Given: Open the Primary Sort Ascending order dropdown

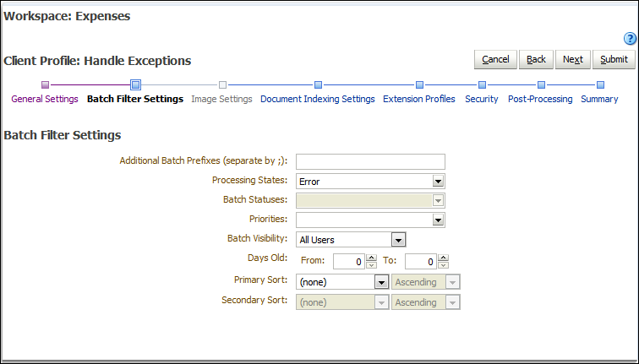Looking at the screenshot, I should point(452,282).
